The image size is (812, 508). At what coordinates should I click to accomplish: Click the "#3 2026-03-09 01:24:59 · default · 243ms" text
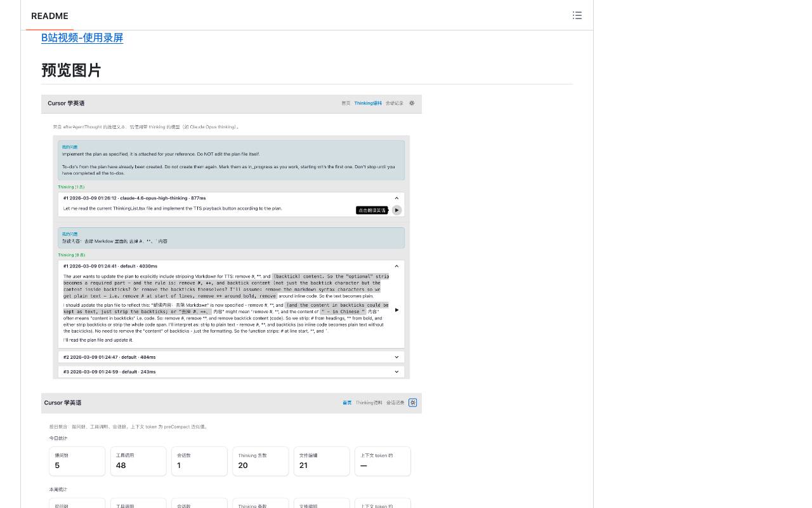tap(109, 372)
